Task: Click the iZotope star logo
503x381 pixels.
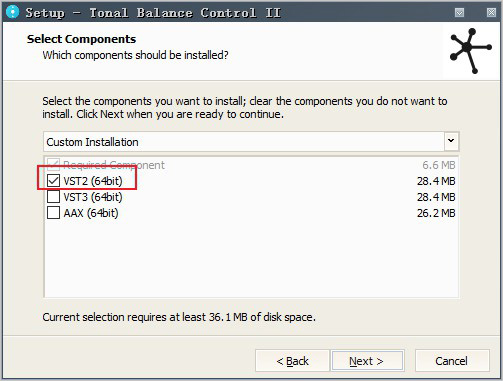Action: coord(470,51)
